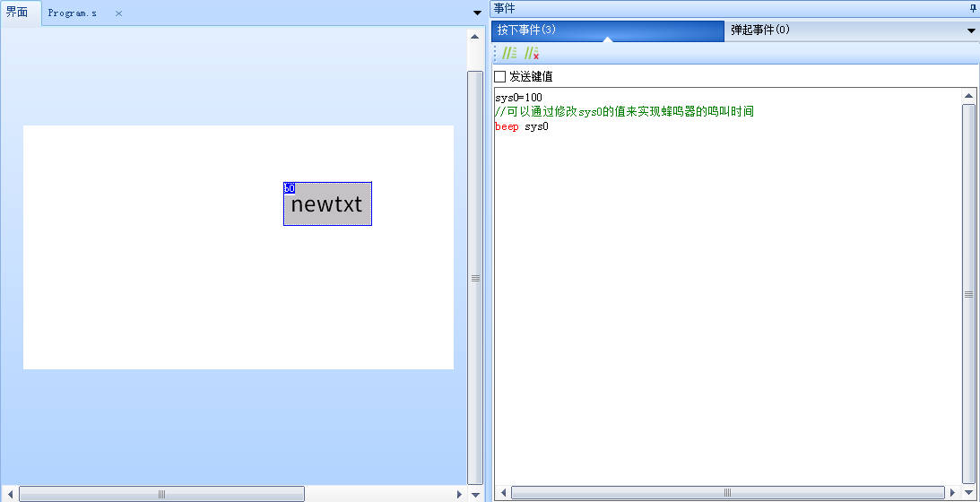This screenshot has width=980, height=502.
Task: Click the uncomment lines icon with red x
Action: tap(531, 54)
